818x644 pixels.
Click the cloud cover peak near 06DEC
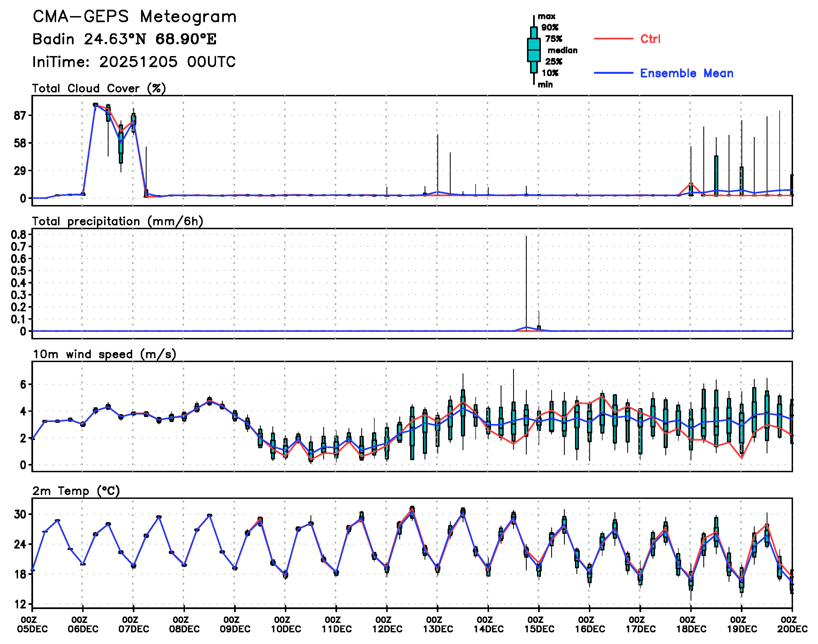(x=96, y=105)
